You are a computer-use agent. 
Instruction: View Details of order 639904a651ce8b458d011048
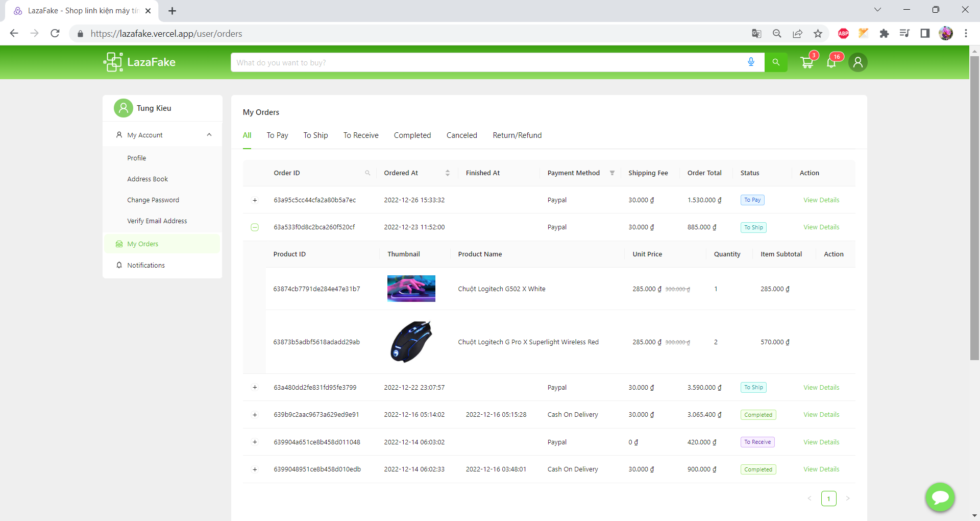(x=821, y=442)
